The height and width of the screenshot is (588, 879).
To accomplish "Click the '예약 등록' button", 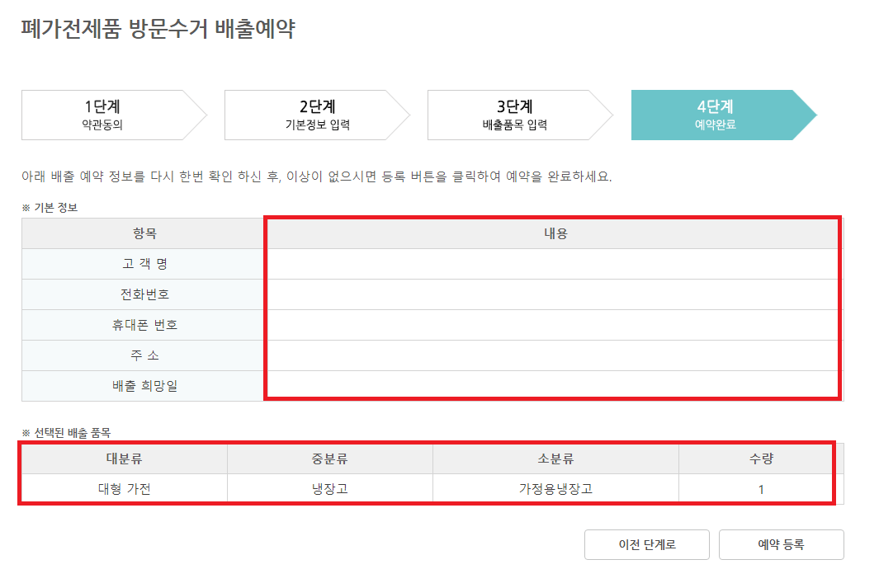I will 781,544.
